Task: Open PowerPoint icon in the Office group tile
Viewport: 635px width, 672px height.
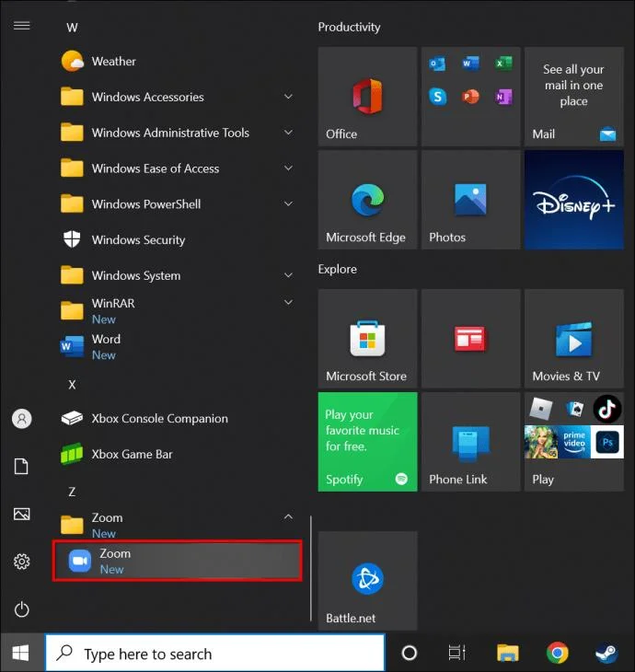Action: click(470, 97)
